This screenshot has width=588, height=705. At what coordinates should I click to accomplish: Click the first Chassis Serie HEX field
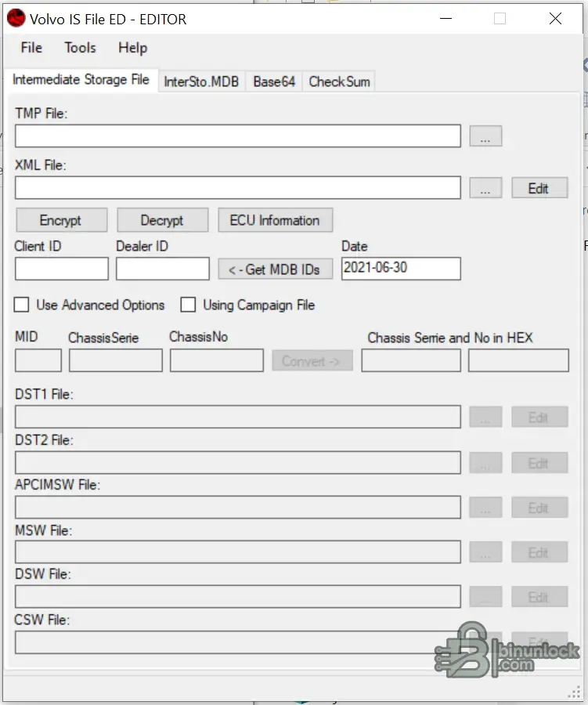coord(411,360)
